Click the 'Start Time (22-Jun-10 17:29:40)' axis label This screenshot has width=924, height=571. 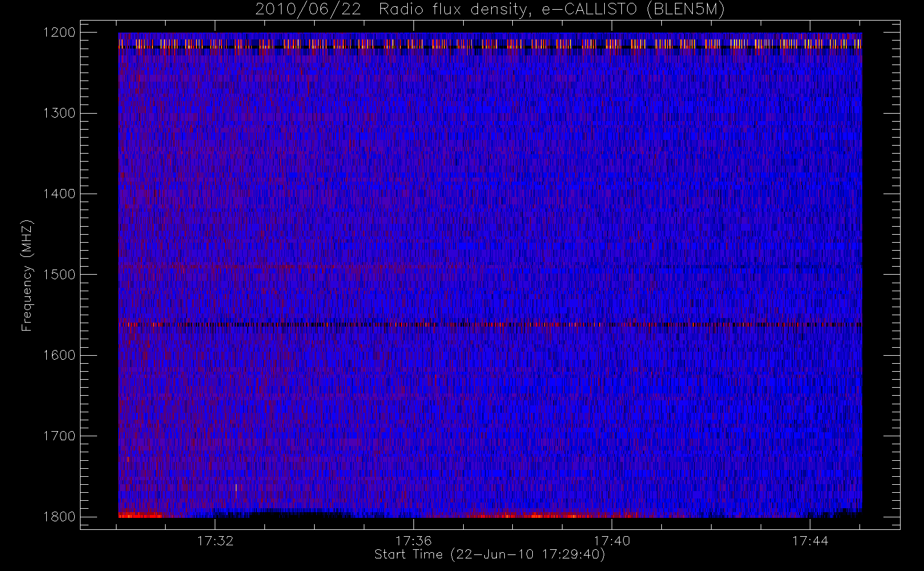click(x=490, y=554)
